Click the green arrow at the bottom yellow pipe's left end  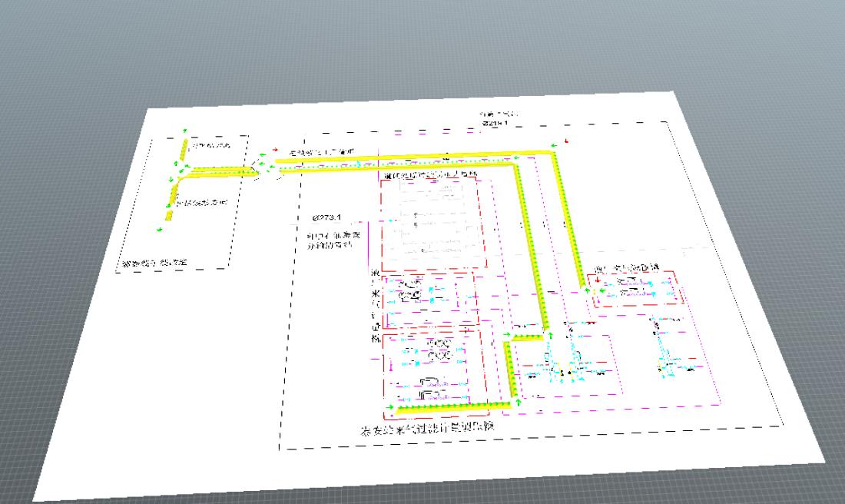click(389, 406)
